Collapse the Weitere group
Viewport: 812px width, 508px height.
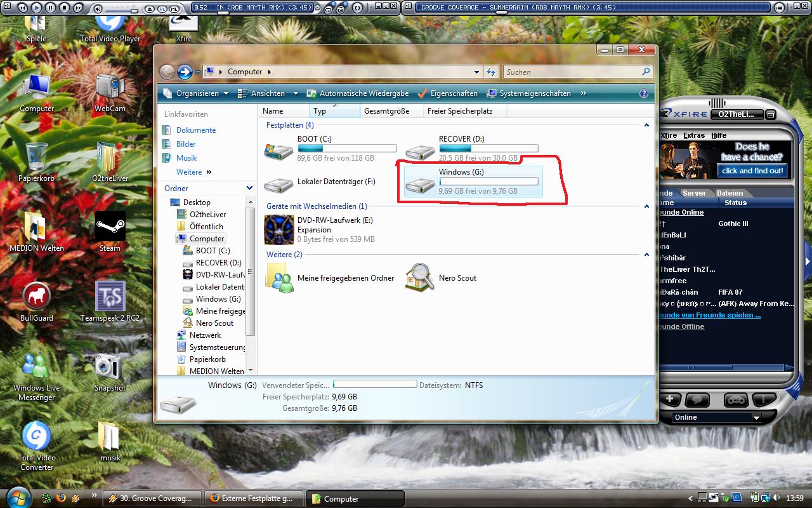pos(646,255)
